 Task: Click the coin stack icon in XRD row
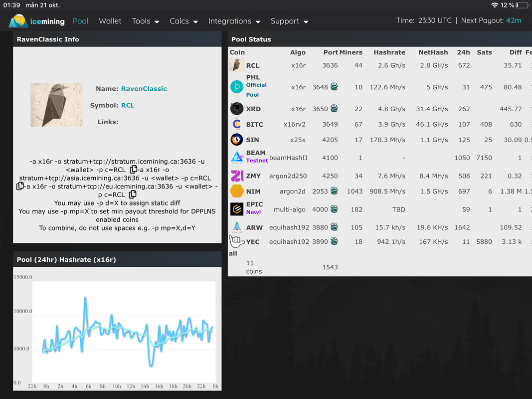point(334,108)
